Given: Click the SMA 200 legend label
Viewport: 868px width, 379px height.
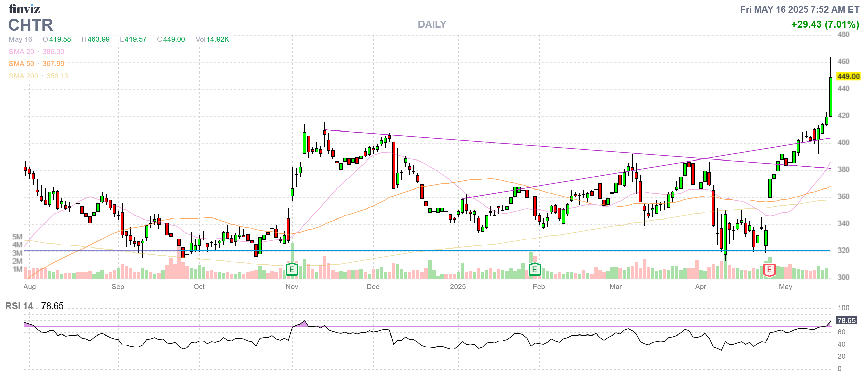Looking at the screenshot, I should coord(23,76).
